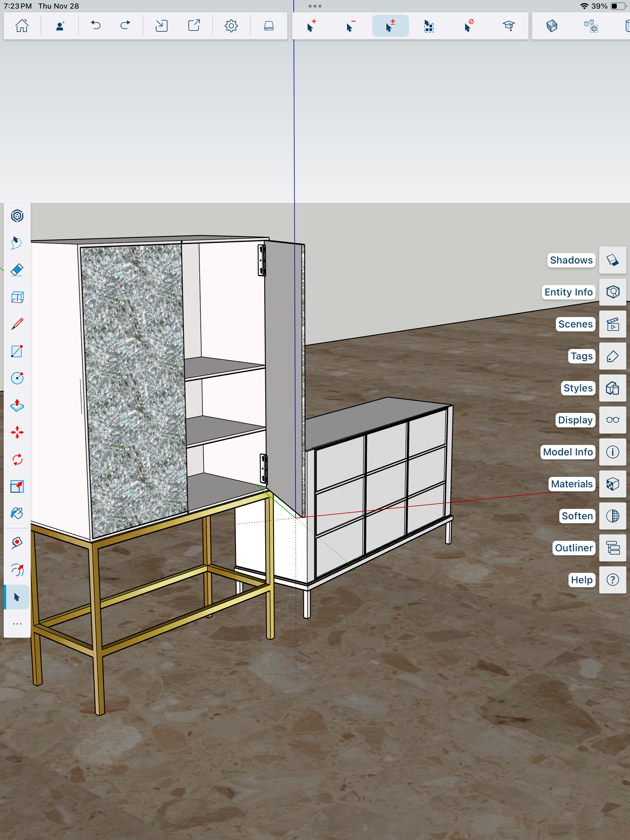Select the Pencil line tool

17,324
